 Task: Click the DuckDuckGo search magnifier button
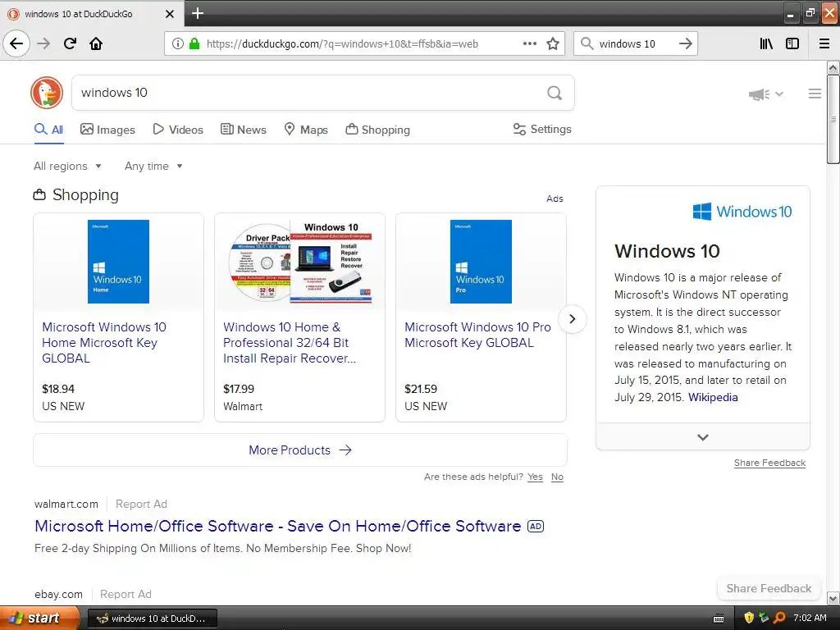[555, 94]
